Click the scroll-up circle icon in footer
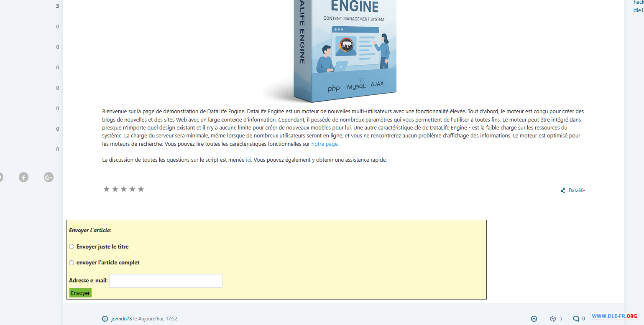644x325 pixels. click(x=534, y=319)
